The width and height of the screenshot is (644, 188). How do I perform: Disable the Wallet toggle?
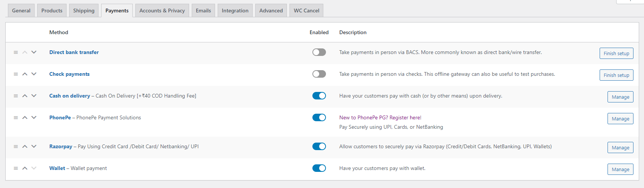(x=319, y=168)
